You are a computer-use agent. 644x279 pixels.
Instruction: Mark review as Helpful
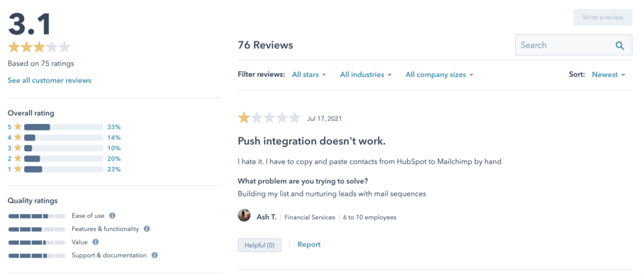click(x=260, y=245)
